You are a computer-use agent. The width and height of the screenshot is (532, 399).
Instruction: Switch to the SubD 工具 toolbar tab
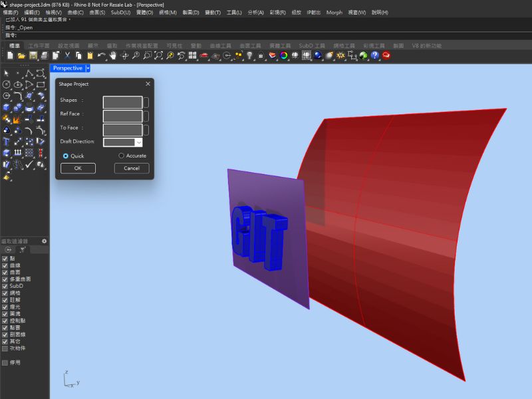[311, 46]
